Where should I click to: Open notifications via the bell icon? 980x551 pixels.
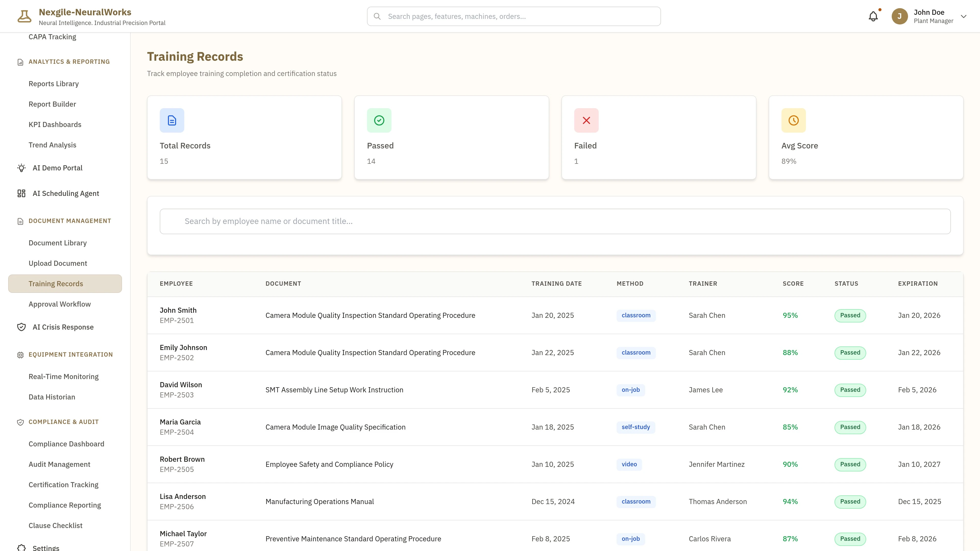point(873,16)
